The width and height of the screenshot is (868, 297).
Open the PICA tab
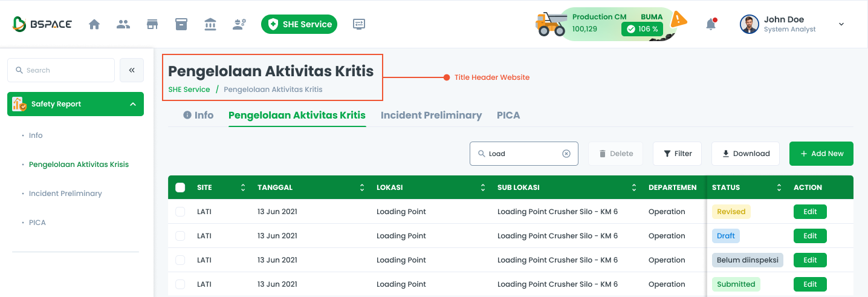click(508, 115)
